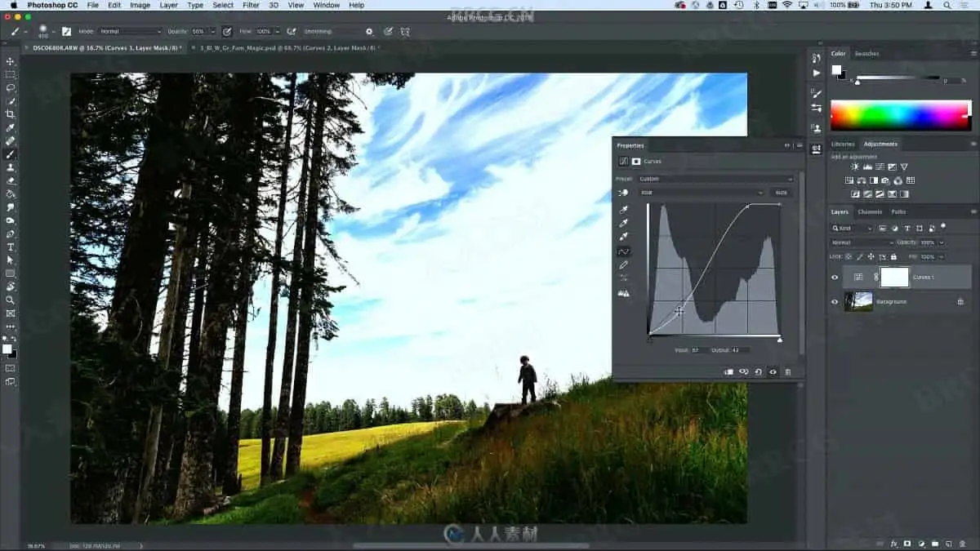Hide the Background layer
The width and height of the screenshot is (980, 551).
834,301
